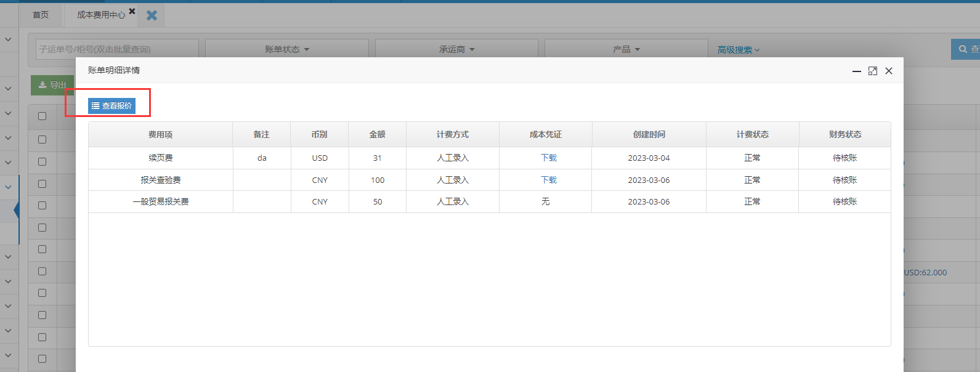Switch to the 首页 tab

pos(41,15)
